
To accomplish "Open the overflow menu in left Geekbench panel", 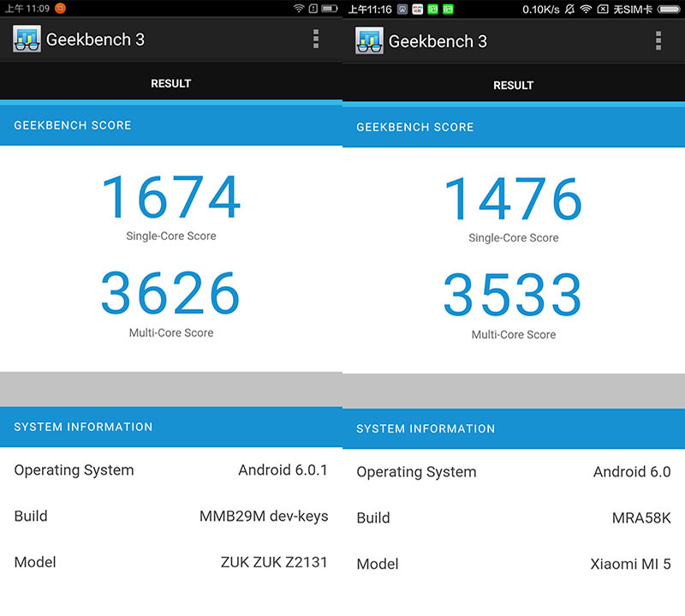I will pos(316,39).
